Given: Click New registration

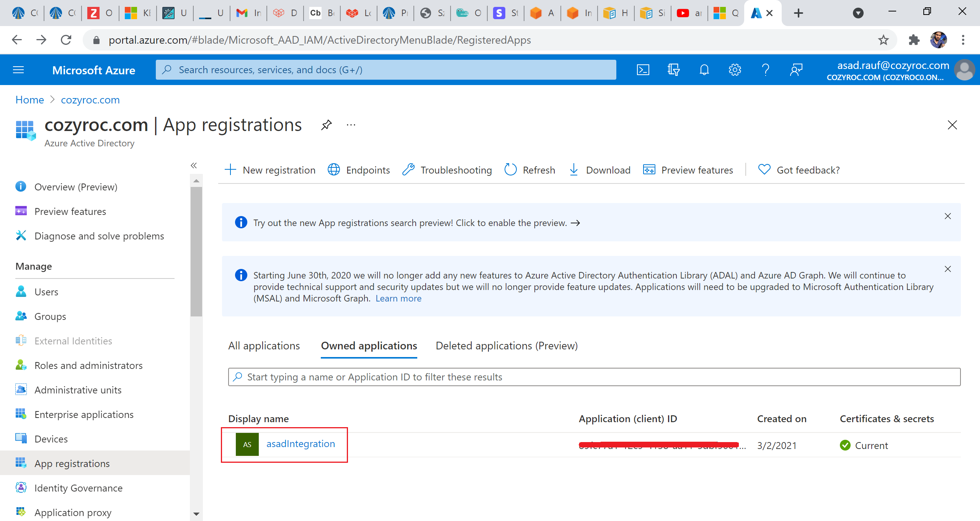Looking at the screenshot, I should click(270, 170).
